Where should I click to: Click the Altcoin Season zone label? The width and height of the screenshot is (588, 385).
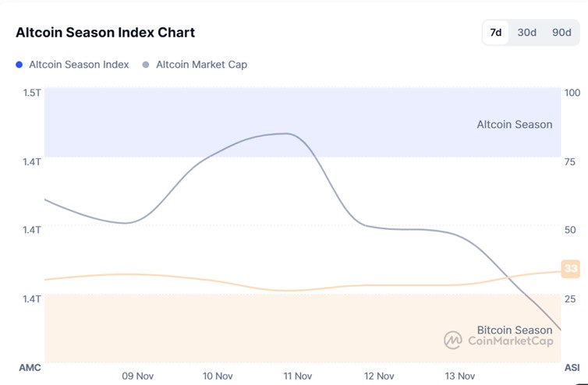pyautogui.click(x=514, y=125)
